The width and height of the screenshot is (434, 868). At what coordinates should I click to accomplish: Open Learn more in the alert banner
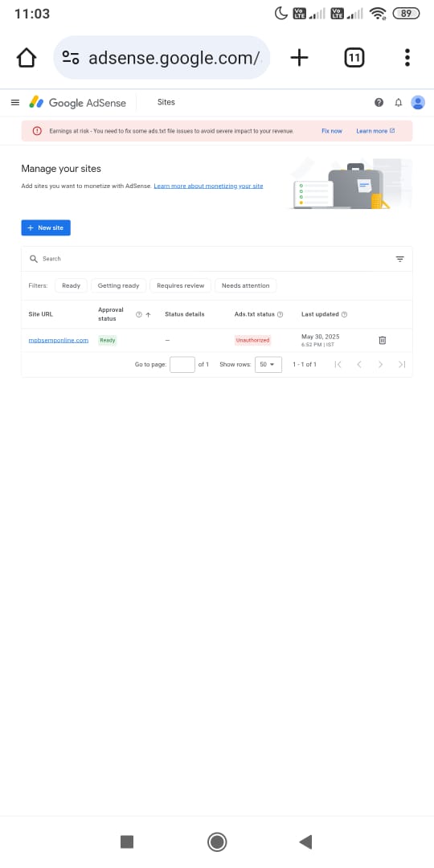point(375,131)
